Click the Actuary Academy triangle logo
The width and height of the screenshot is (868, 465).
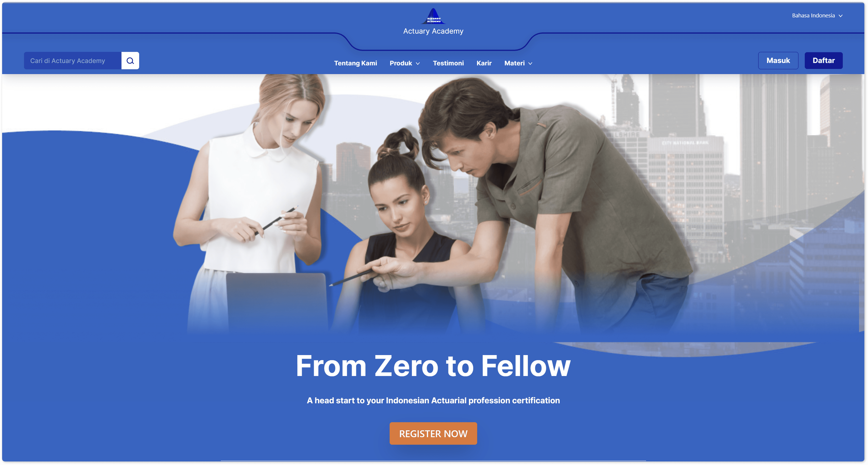coord(433,16)
